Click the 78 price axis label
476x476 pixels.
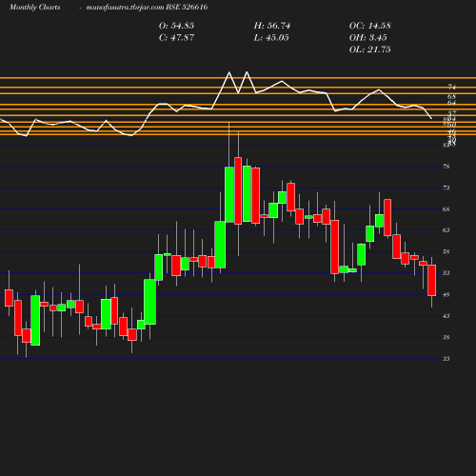(446, 167)
